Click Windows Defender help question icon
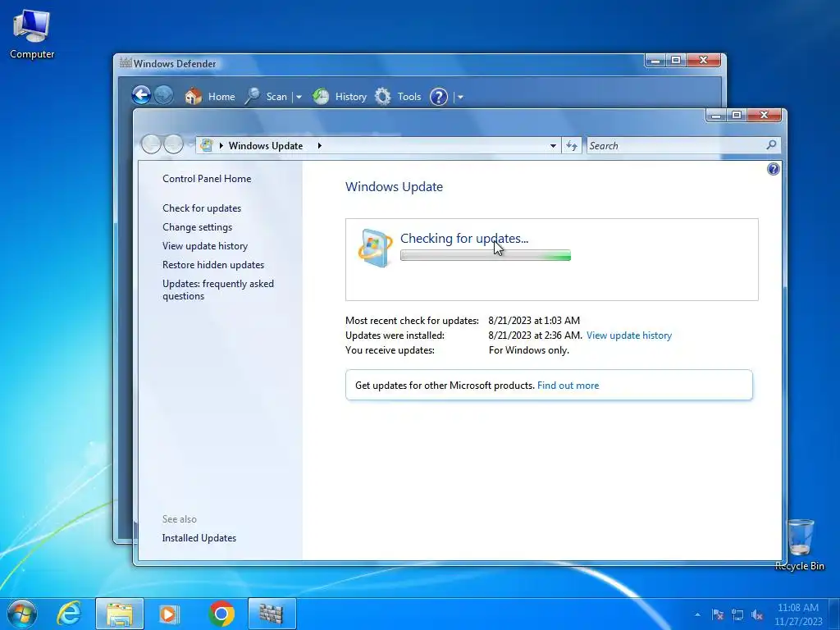This screenshot has height=630, width=840. click(439, 97)
